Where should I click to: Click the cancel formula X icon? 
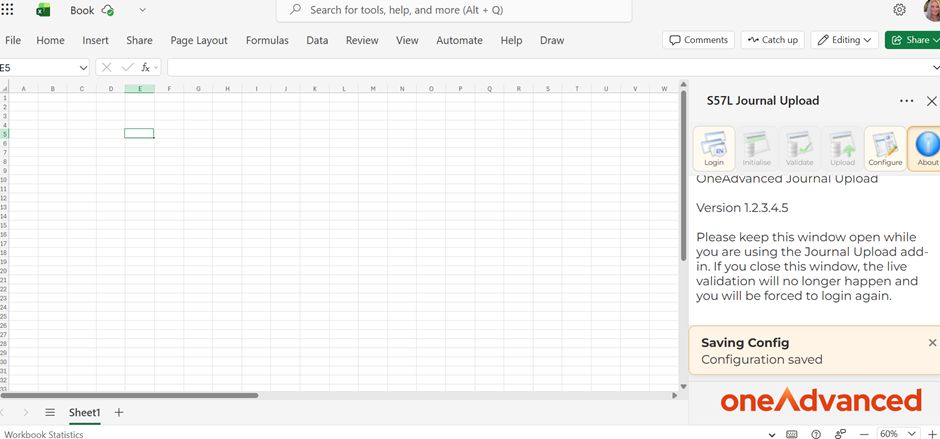tap(107, 67)
